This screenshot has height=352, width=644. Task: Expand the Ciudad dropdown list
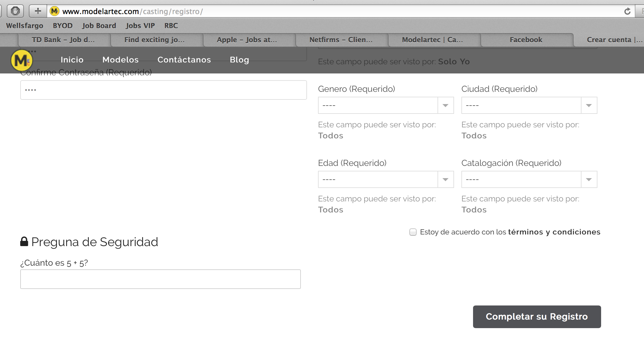529,105
